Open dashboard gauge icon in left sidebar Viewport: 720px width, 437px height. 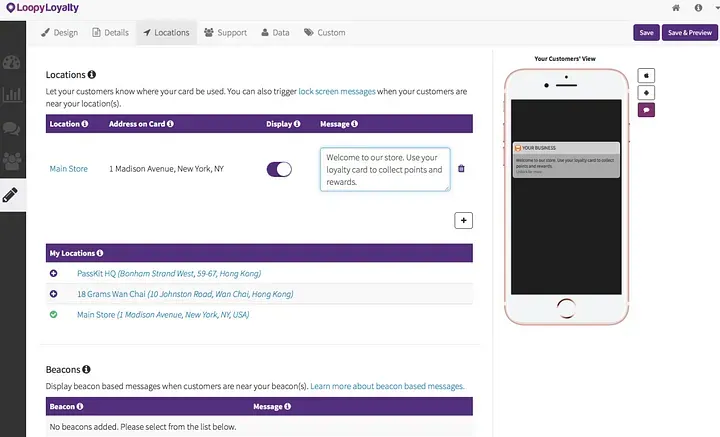click(x=11, y=62)
